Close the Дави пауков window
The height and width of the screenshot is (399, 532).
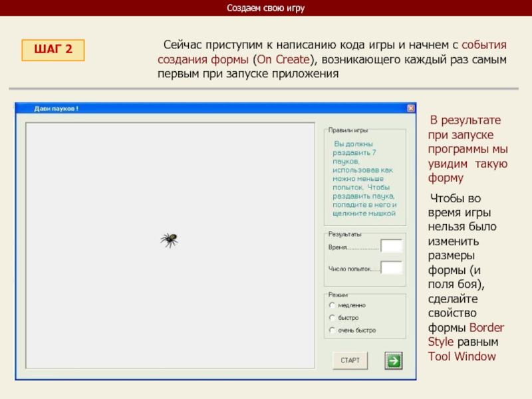tap(410, 109)
